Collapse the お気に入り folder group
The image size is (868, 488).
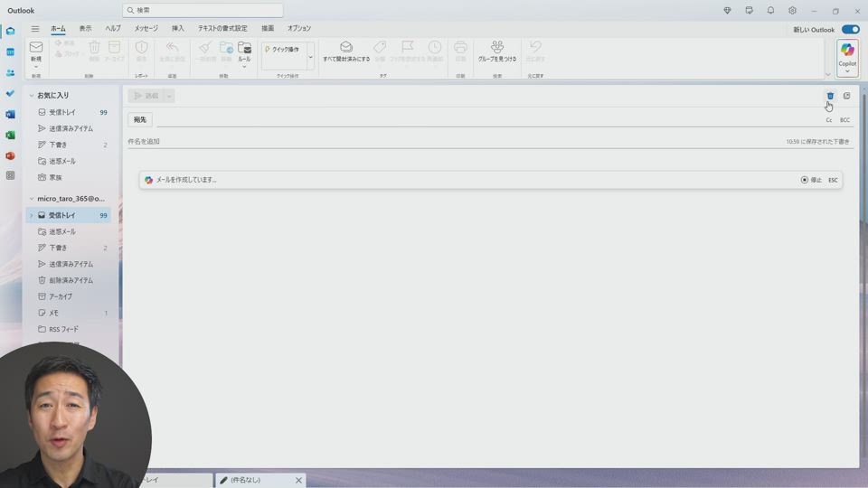(31, 96)
